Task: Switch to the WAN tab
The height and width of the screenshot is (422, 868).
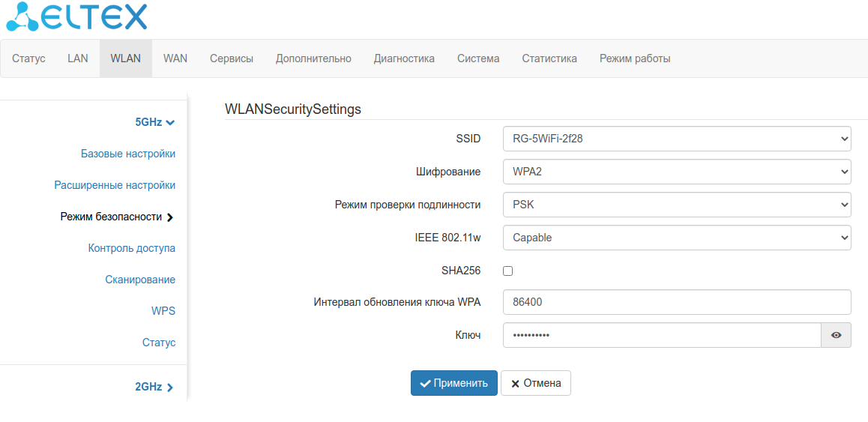Action: (175, 58)
